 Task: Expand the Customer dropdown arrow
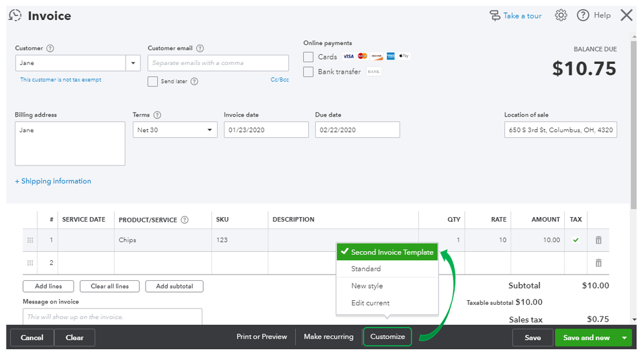pyautogui.click(x=133, y=63)
